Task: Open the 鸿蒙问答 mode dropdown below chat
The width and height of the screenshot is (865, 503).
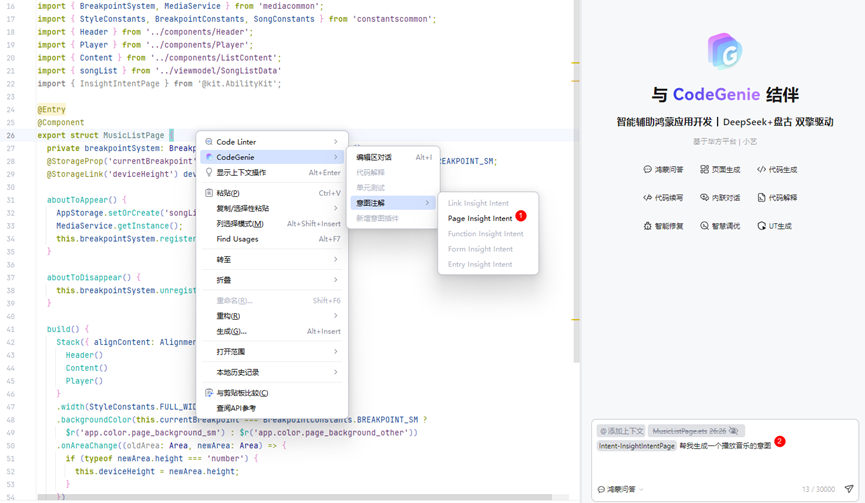Action: pyautogui.click(x=621, y=489)
